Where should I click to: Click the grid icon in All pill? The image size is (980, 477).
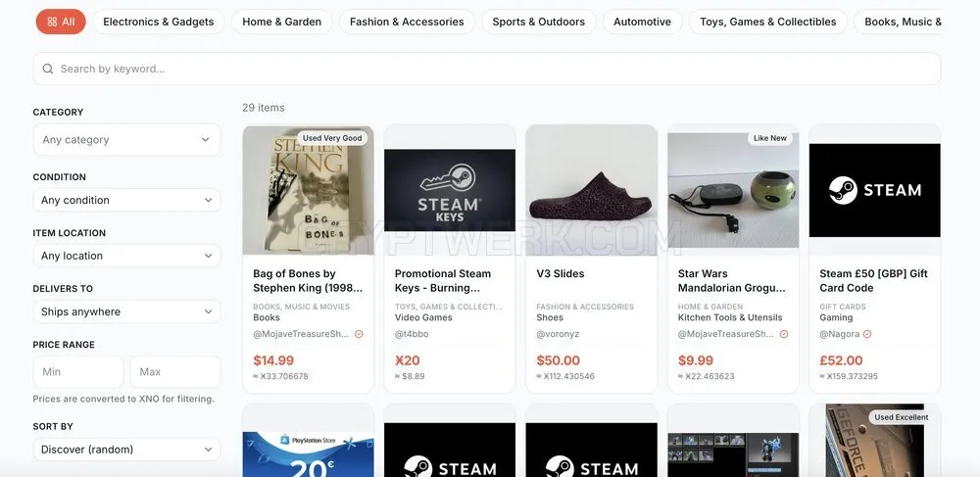click(x=52, y=22)
